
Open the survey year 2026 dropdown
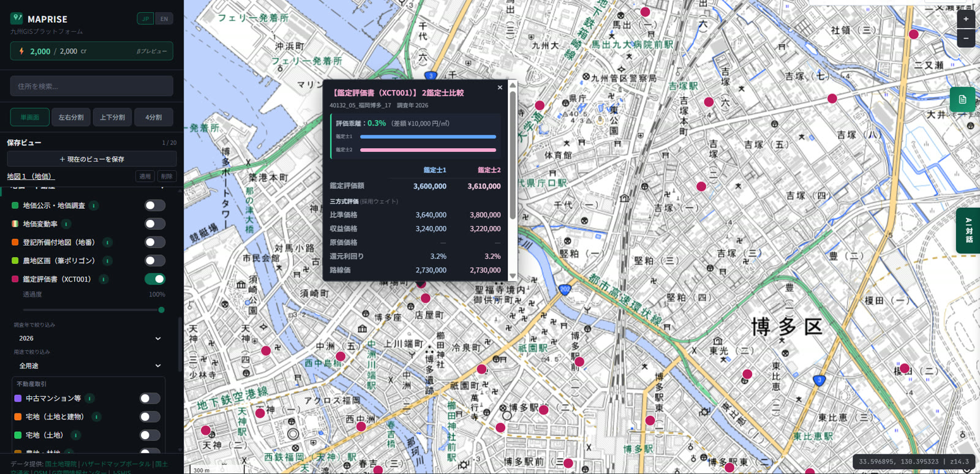coord(90,339)
